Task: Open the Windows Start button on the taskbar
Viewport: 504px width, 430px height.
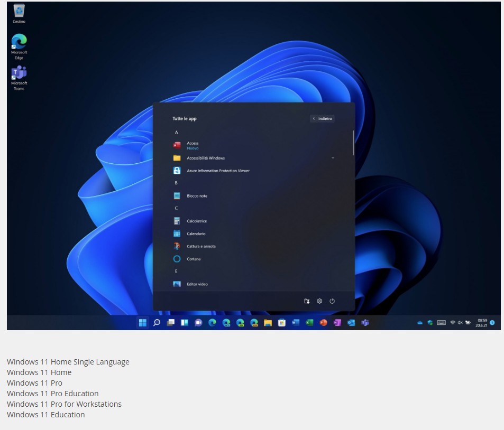Action: [x=143, y=322]
